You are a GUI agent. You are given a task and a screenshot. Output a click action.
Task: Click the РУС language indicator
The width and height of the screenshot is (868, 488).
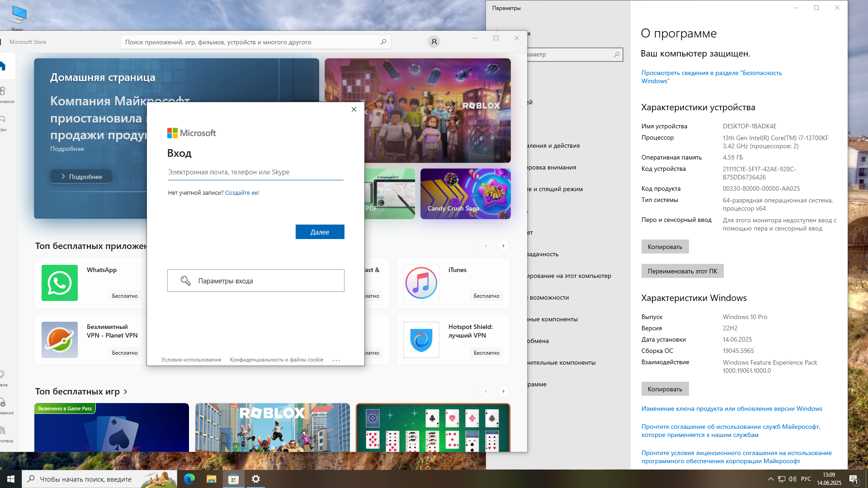806,479
